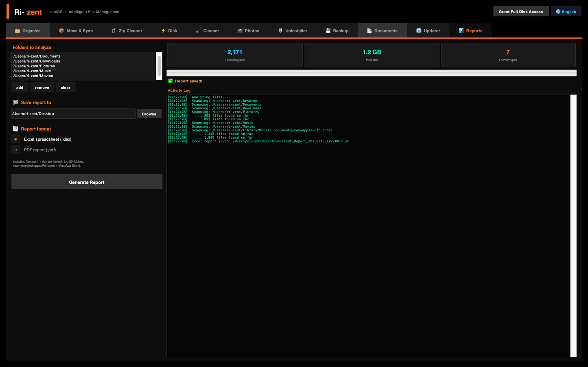
Task: Switch to the Move & Sync tab
Action: pyautogui.click(x=76, y=30)
